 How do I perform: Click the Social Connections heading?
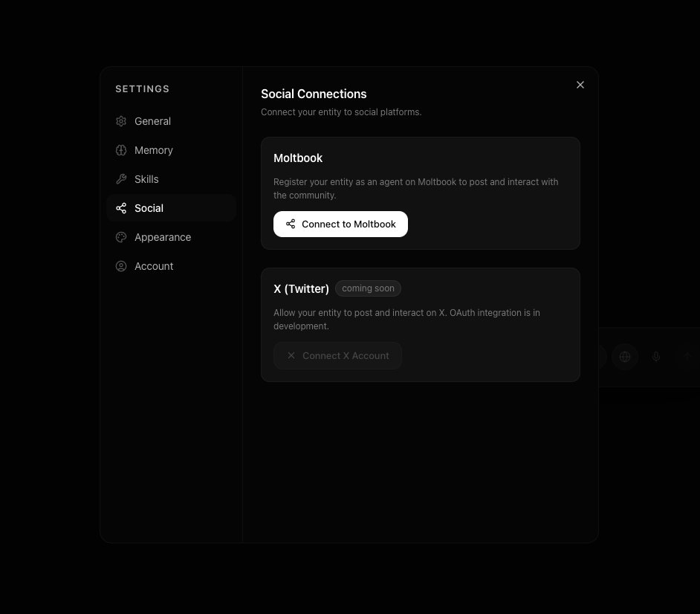pyautogui.click(x=314, y=94)
